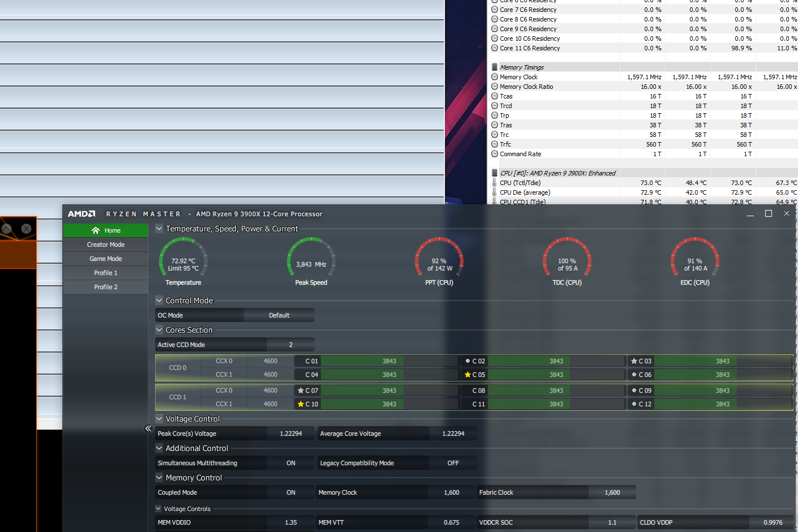Click the dot icon on core C 09

coord(634,391)
